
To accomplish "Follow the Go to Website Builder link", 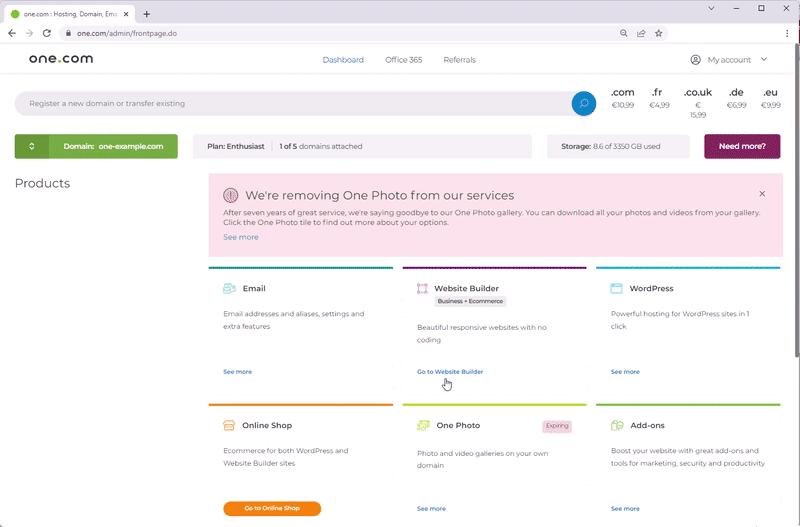I will pos(450,371).
